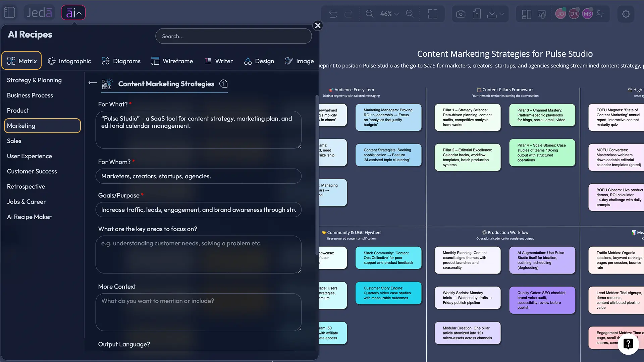Select the Strategy & Planning category
The height and width of the screenshot is (362, 644).
click(x=34, y=80)
